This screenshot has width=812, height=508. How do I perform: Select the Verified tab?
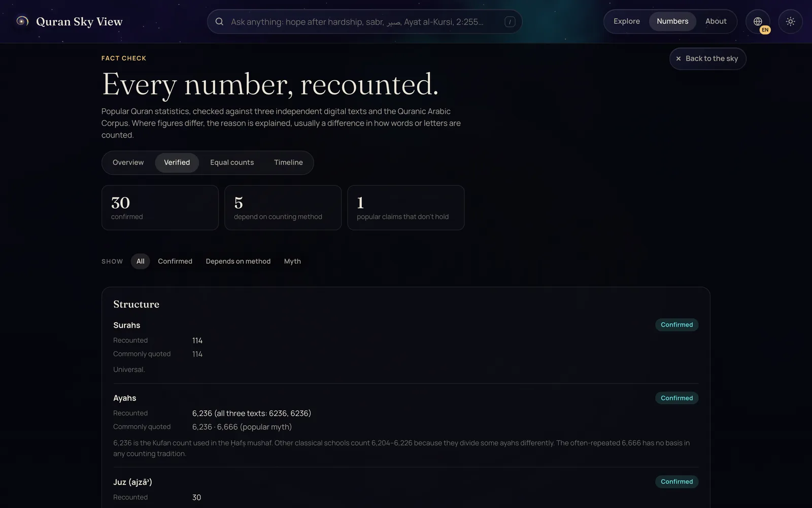[x=177, y=163]
